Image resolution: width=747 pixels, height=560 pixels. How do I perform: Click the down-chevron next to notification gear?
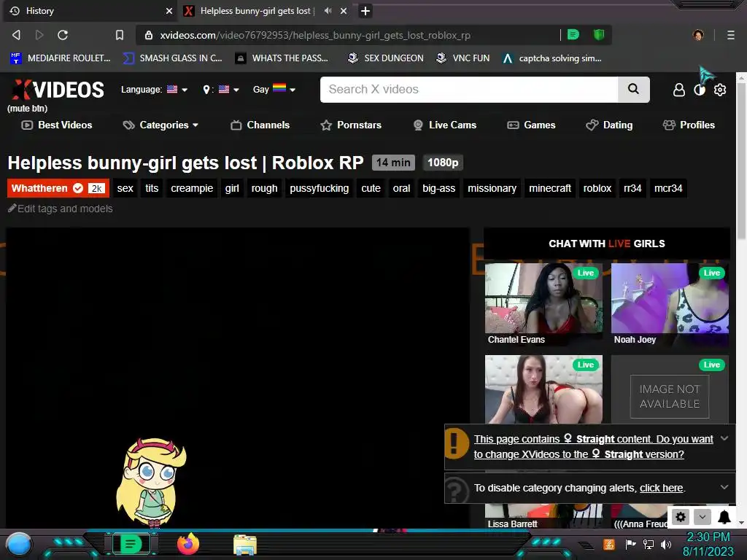pyautogui.click(x=703, y=517)
